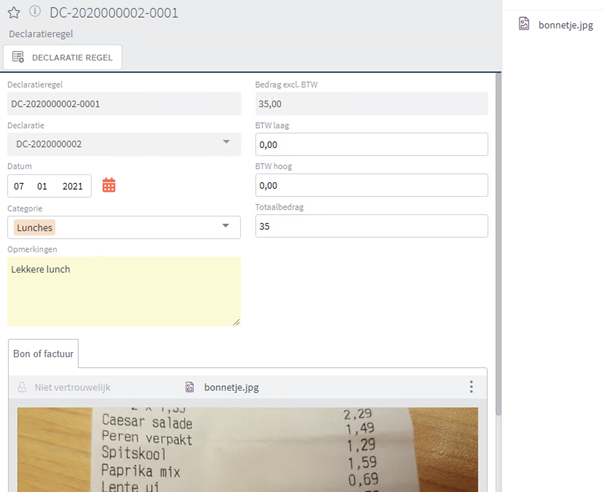Click the info icon beside the title
Screen dimensions: 604x492
[x=35, y=12]
